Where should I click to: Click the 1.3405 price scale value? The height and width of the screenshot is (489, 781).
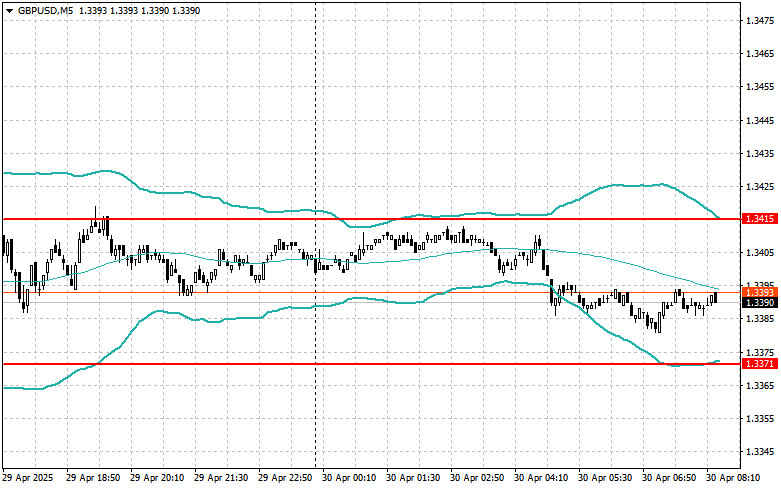760,253
